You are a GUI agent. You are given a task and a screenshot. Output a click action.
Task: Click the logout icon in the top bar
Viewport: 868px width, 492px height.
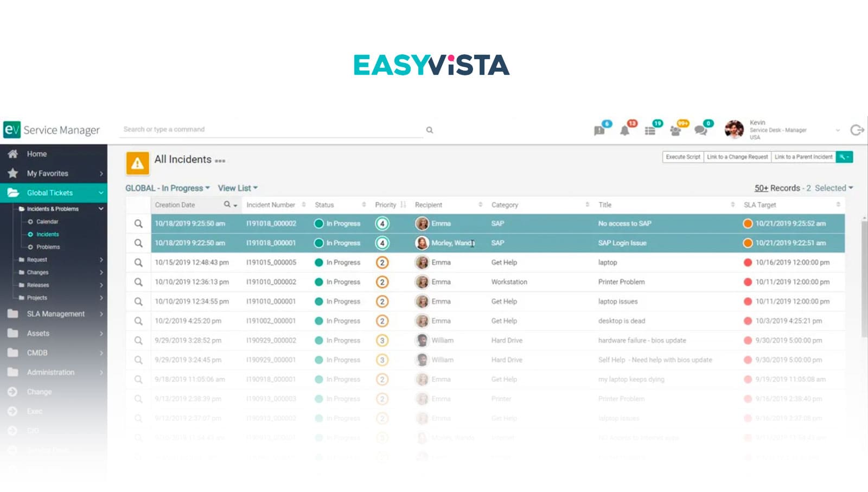click(x=856, y=130)
